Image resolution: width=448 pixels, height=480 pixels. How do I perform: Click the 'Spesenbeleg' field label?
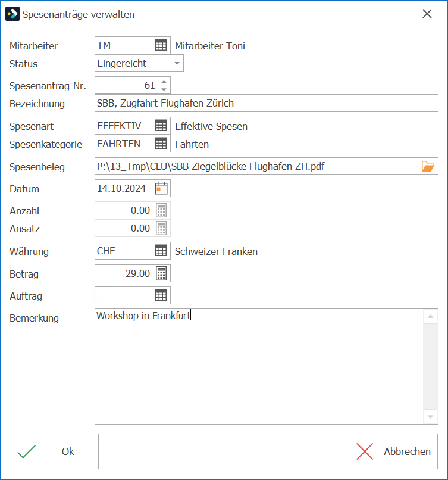(37, 167)
